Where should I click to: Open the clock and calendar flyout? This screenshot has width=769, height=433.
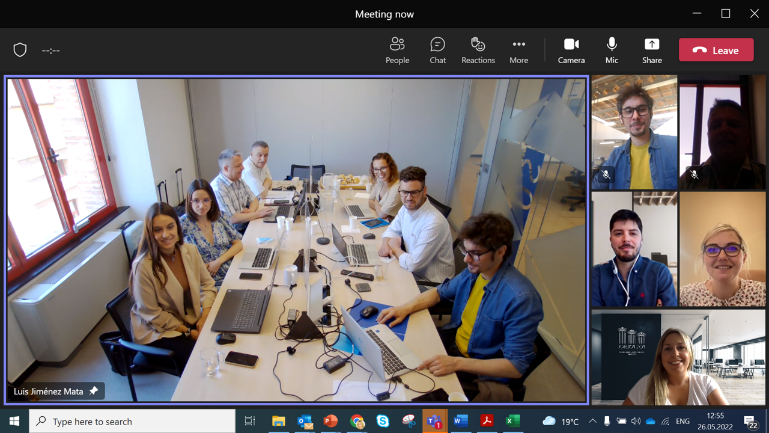715,421
